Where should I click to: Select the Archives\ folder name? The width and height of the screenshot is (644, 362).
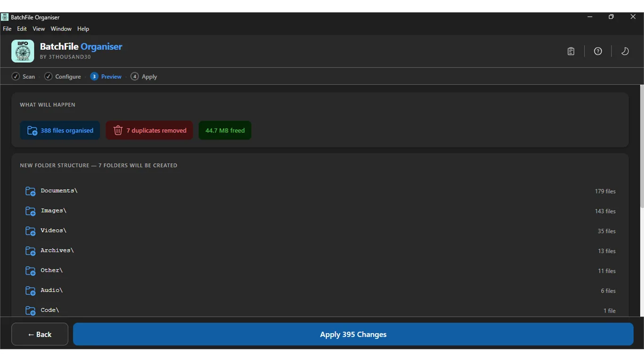tap(57, 250)
